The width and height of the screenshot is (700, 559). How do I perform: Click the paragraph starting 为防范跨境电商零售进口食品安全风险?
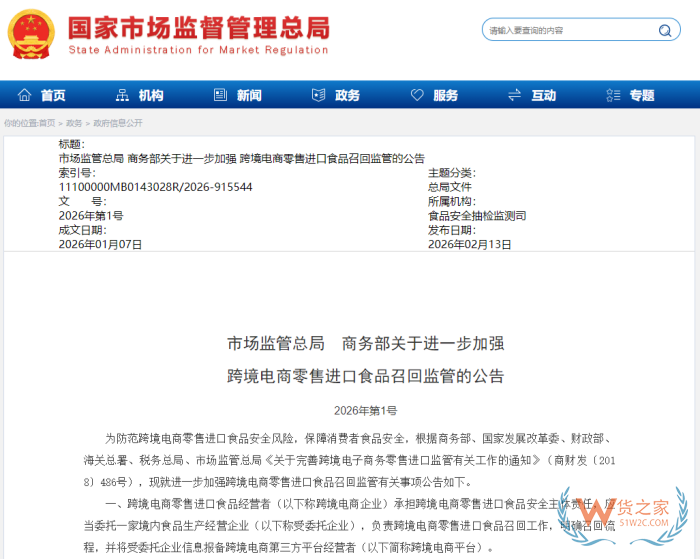pos(350,460)
